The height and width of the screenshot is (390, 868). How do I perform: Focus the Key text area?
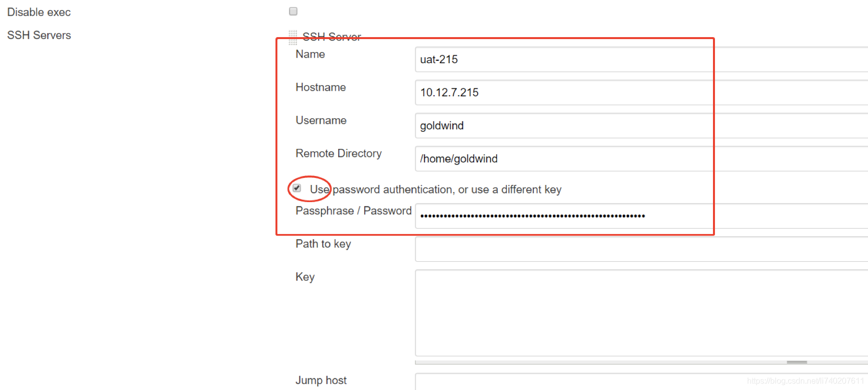pyautogui.click(x=641, y=313)
